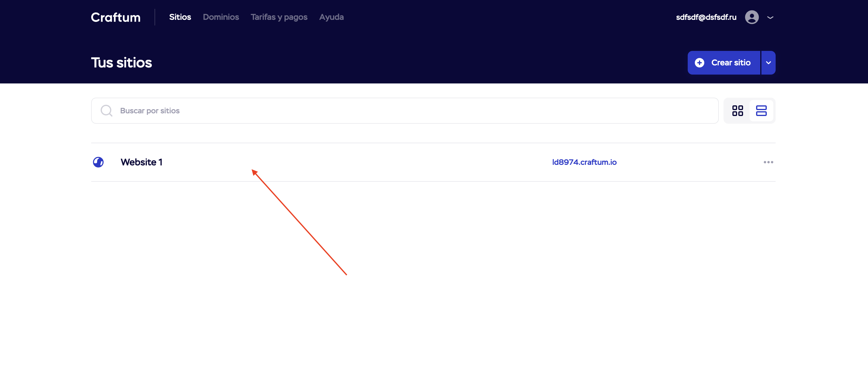Open the Ayuda menu item

pyautogui.click(x=331, y=17)
